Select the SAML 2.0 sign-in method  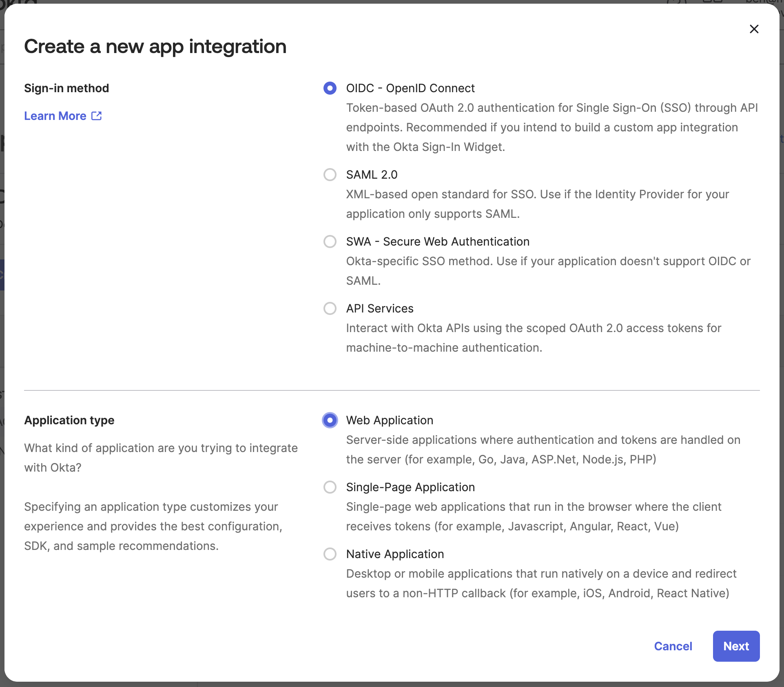pyautogui.click(x=330, y=175)
